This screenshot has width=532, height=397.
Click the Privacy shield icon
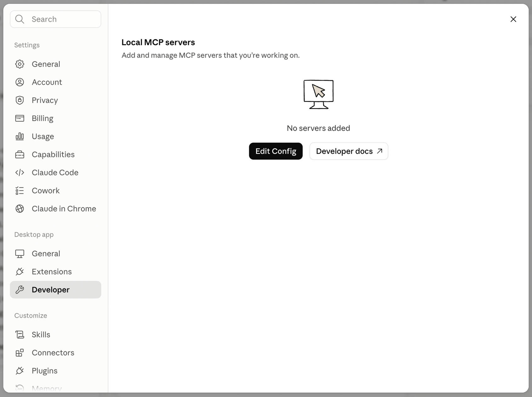click(20, 100)
